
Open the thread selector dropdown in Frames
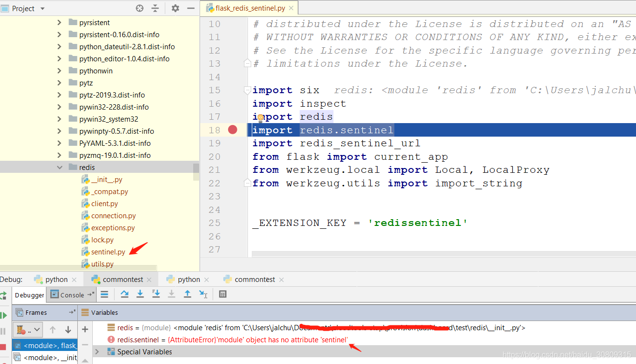point(28,330)
